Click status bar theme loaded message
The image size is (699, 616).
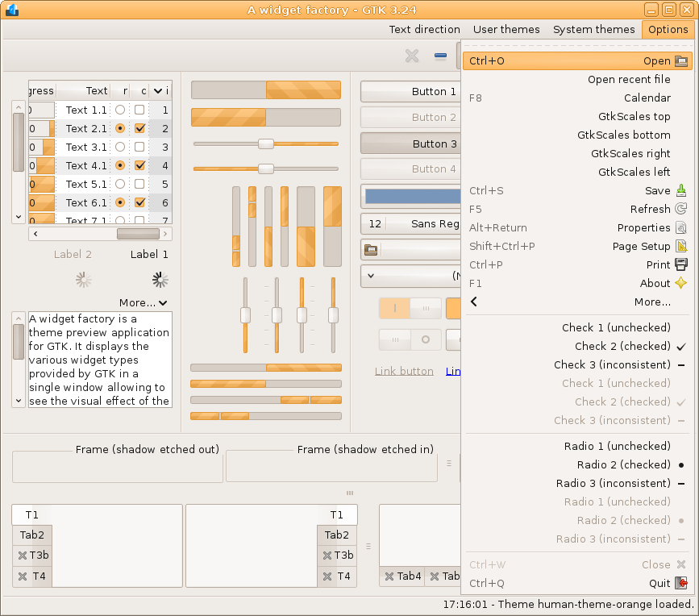(x=568, y=605)
